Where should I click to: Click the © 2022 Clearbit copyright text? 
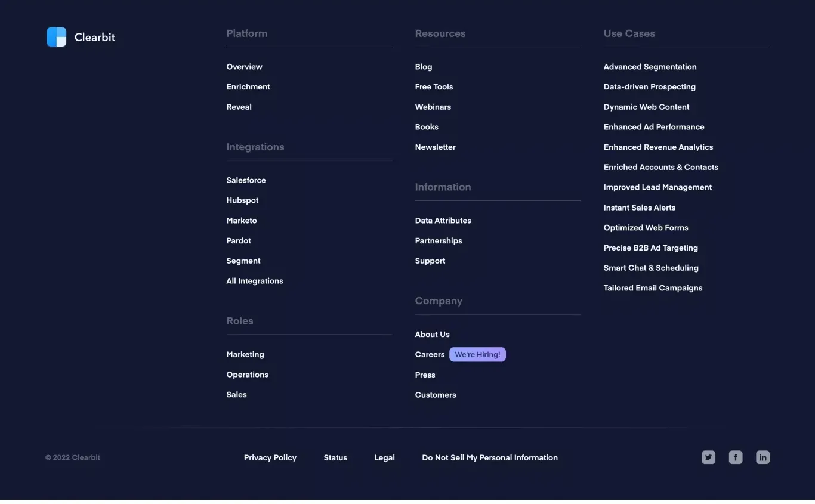(73, 458)
